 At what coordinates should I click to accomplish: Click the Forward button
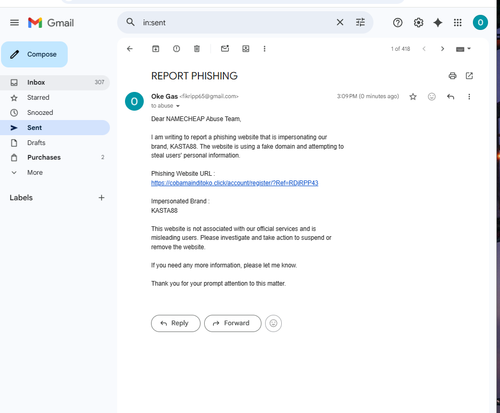tap(233, 323)
